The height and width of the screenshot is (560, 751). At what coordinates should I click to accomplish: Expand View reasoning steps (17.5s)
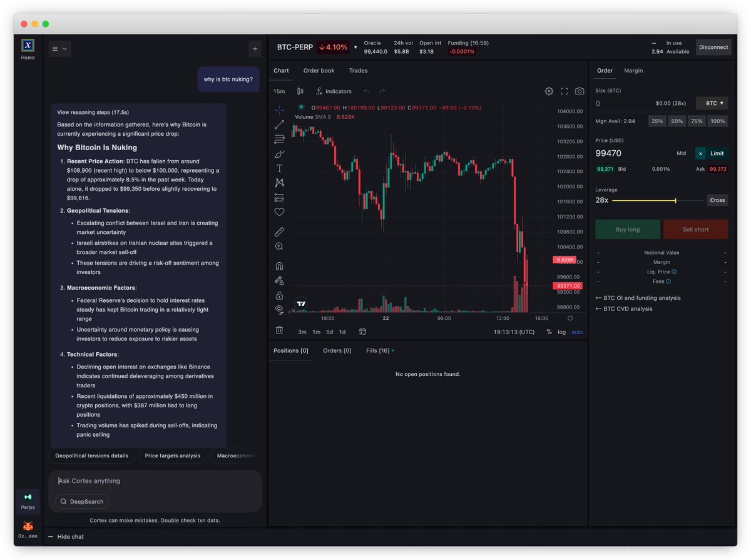[x=93, y=113]
